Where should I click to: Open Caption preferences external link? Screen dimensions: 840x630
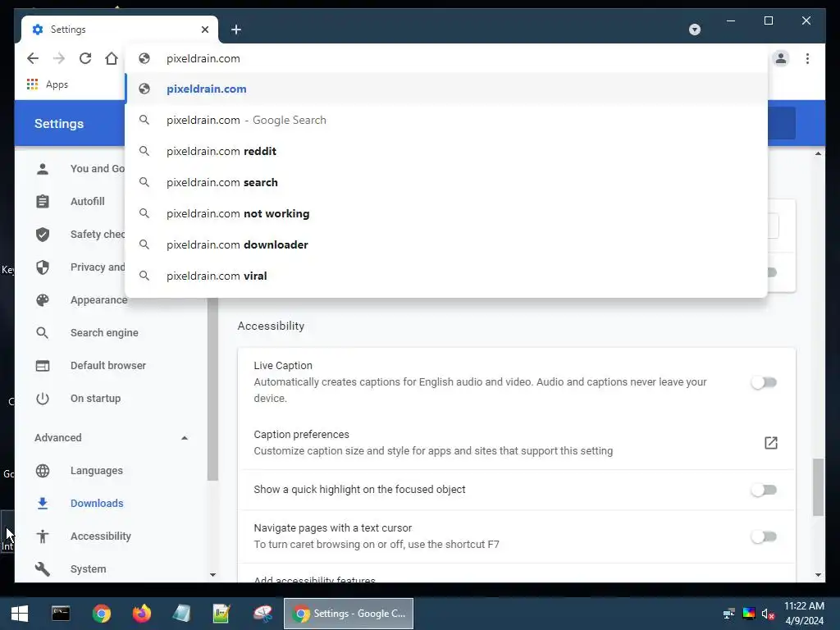coord(771,442)
